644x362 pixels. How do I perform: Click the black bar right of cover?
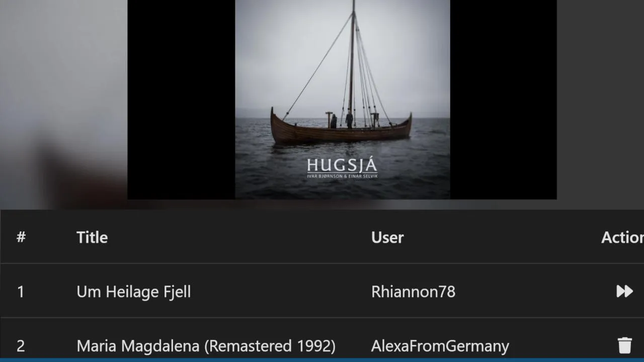pos(503,100)
